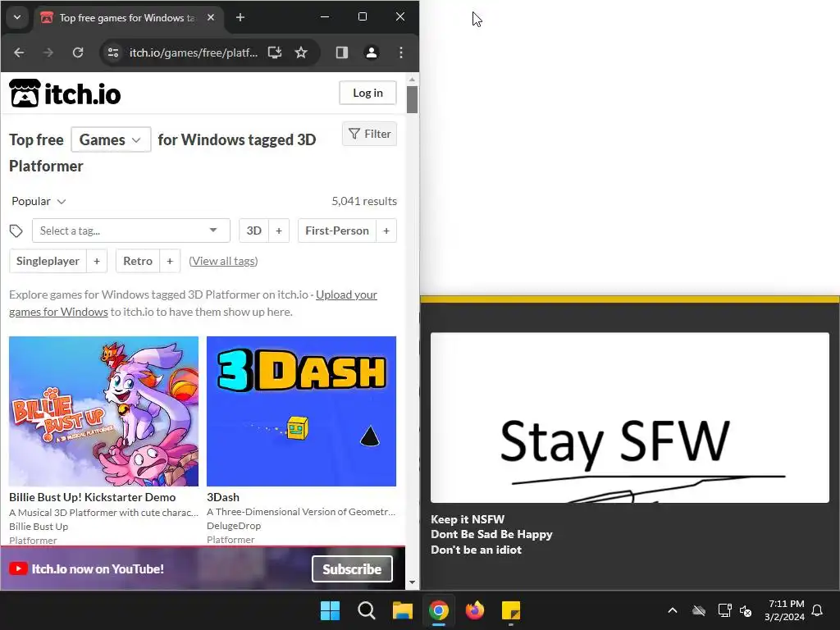This screenshot has width=840, height=630.
Task: Open network status tray icon
Action: pyautogui.click(x=725, y=610)
